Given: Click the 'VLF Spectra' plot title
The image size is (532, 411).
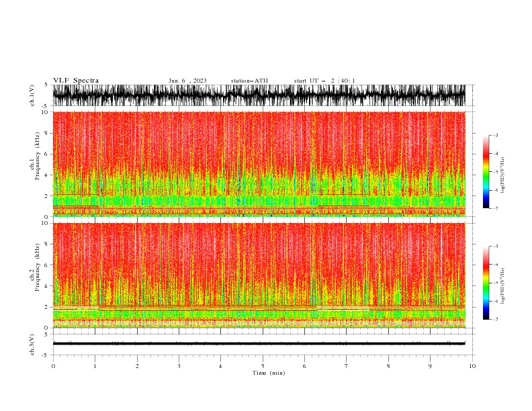Looking at the screenshot, I should pos(76,81).
